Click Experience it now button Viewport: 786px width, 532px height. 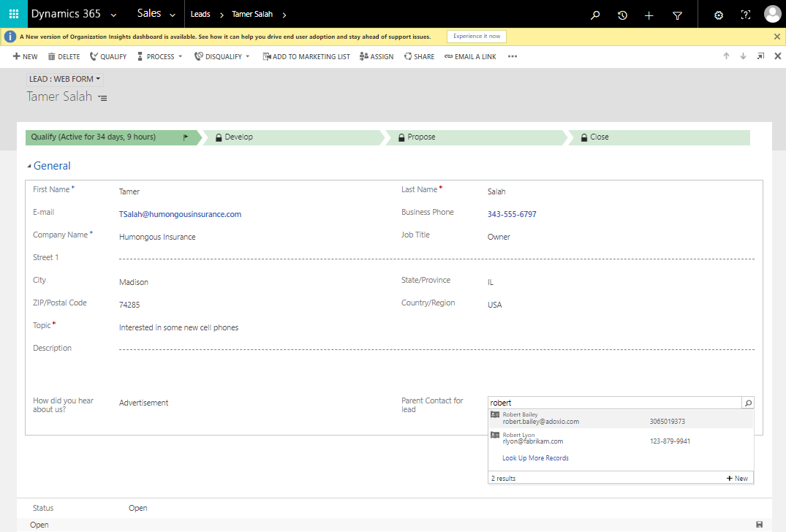(476, 37)
